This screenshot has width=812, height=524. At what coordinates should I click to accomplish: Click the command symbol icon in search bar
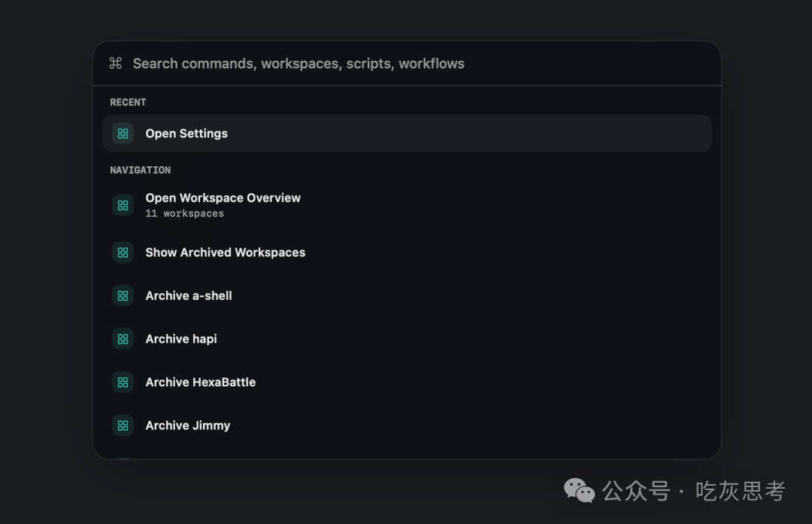115,63
